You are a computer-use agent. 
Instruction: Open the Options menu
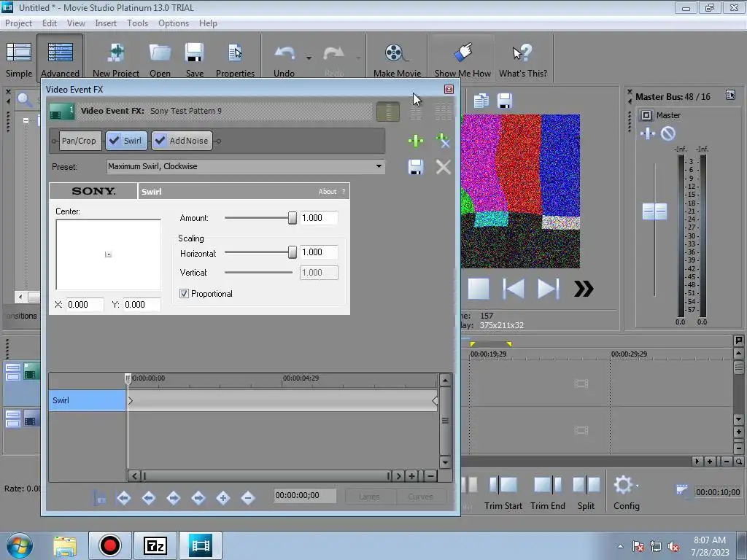click(x=174, y=23)
